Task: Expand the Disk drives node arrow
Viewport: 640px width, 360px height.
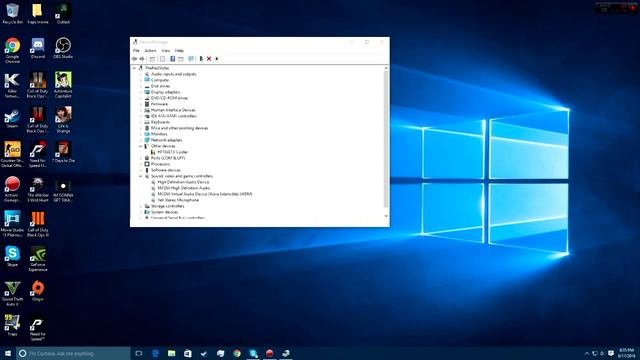Action: [141, 86]
